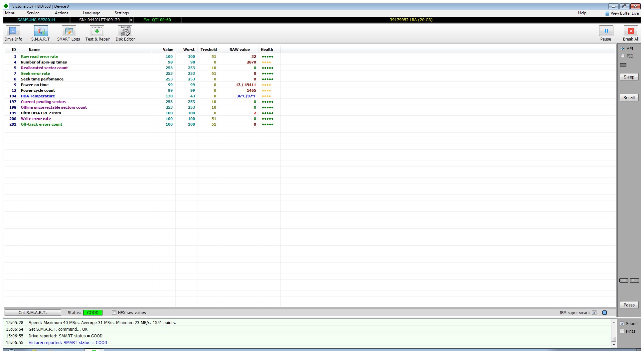
Task: Click the Victoria green cross app icon
Action: [x=6, y=6]
